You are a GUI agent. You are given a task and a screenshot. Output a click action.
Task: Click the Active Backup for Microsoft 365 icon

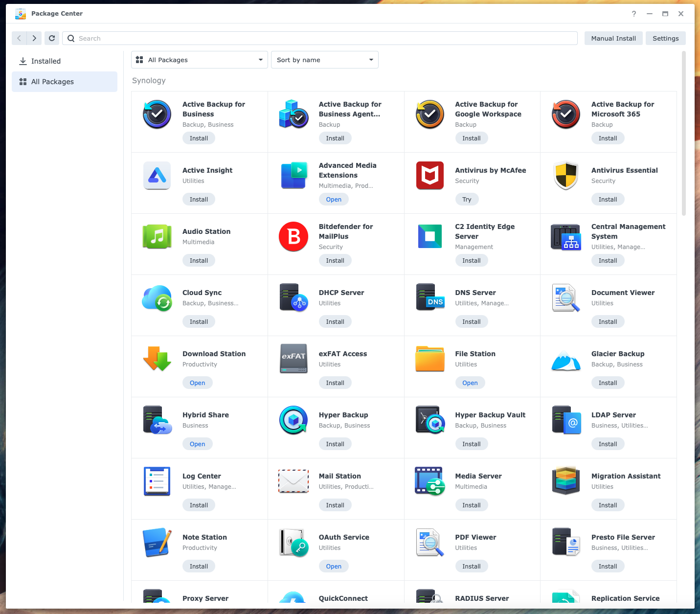point(566,114)
